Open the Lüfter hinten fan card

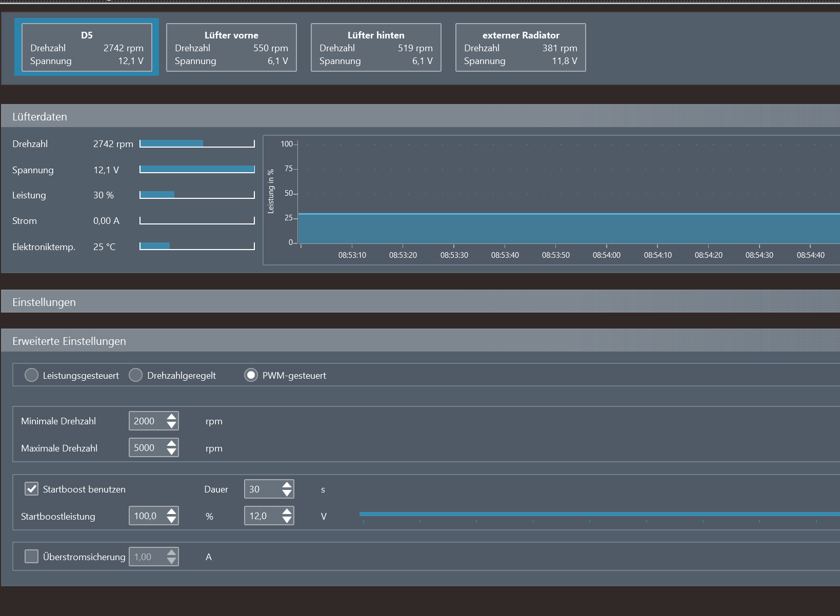click(376, 48)
